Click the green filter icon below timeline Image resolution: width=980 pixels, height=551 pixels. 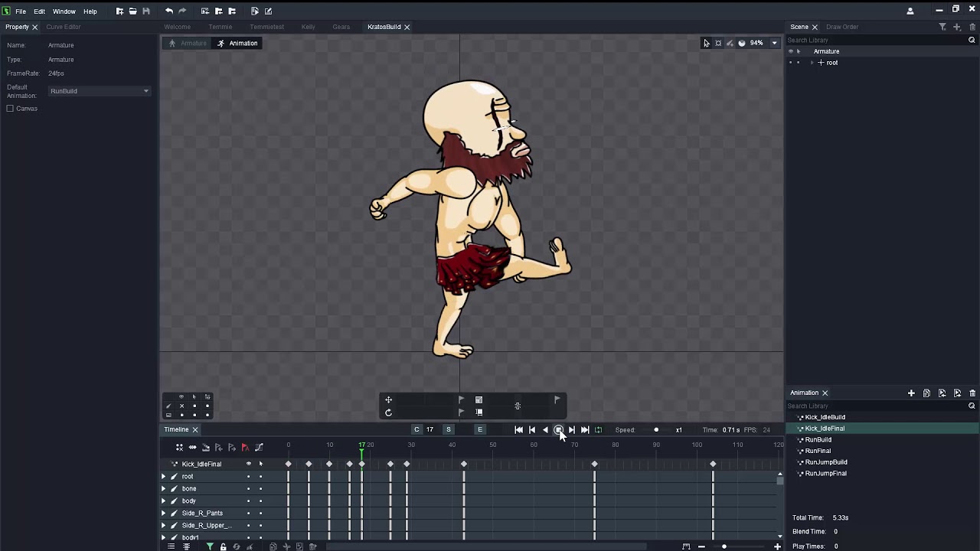click(209, 546)
